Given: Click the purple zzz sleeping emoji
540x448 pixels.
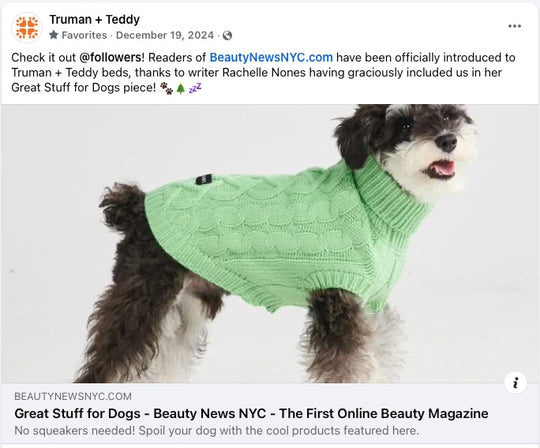Looking at the screenshot, I should tap(195, 88).
